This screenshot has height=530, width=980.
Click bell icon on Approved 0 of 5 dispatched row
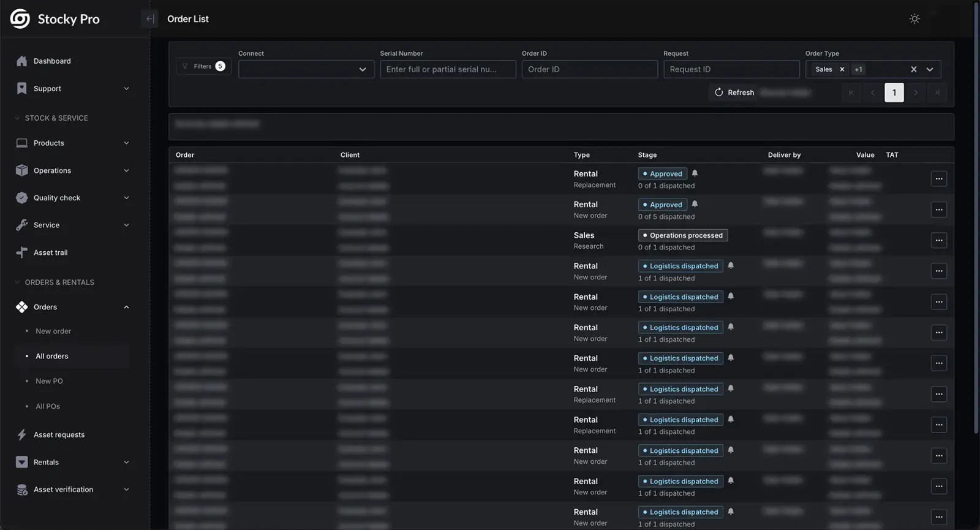695,204
